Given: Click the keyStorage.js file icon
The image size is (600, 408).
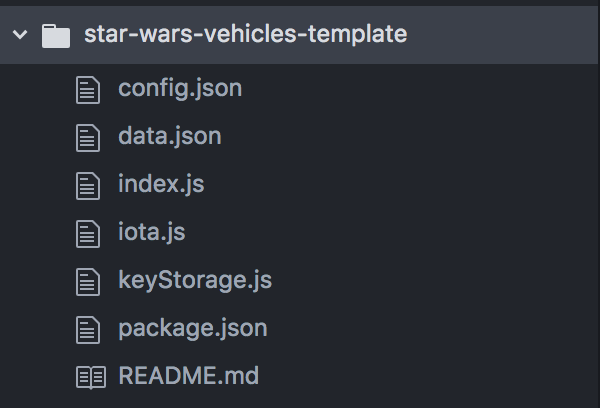Looking at the screenshot, I should point(88,282).
